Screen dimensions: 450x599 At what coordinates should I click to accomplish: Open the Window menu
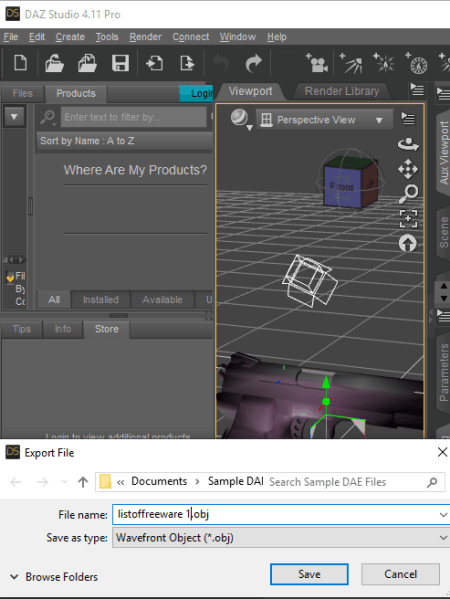tap(237, 37)
